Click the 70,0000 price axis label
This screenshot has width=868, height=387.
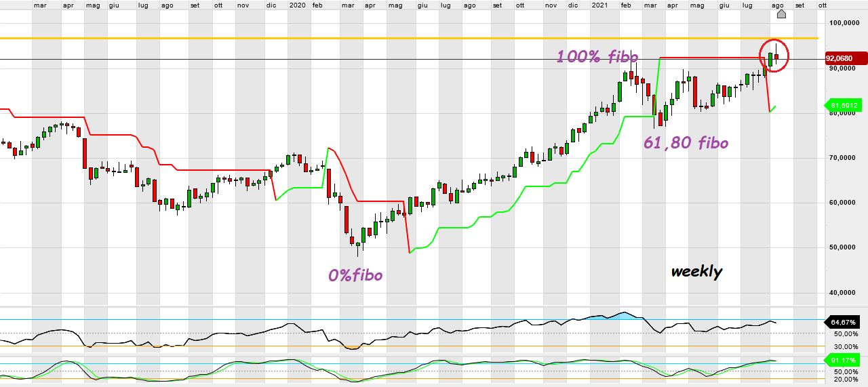[845, 158]
